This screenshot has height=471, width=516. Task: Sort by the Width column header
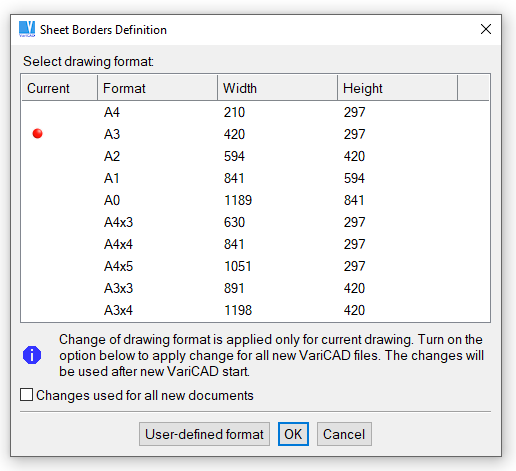coord(277,88)
